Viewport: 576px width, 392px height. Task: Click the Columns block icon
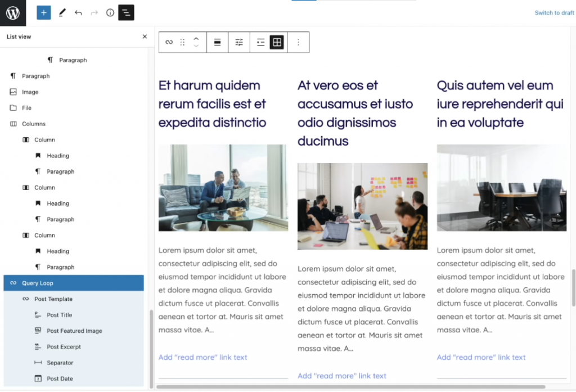(13, 124)
